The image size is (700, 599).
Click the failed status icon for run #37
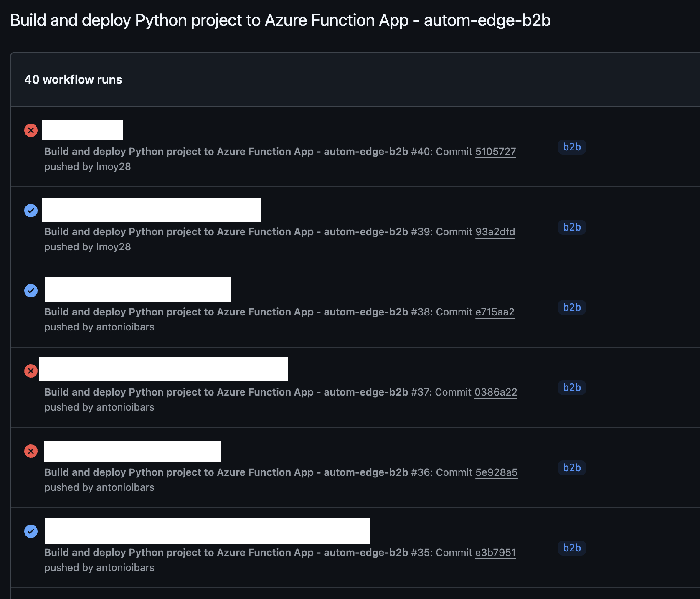point(31,371)
